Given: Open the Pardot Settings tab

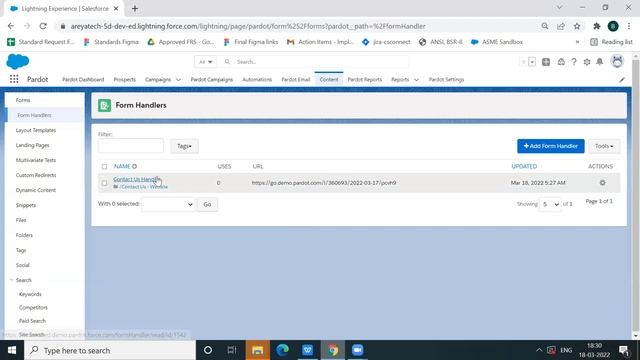Looking at the screenshot, I should [446, 80].
